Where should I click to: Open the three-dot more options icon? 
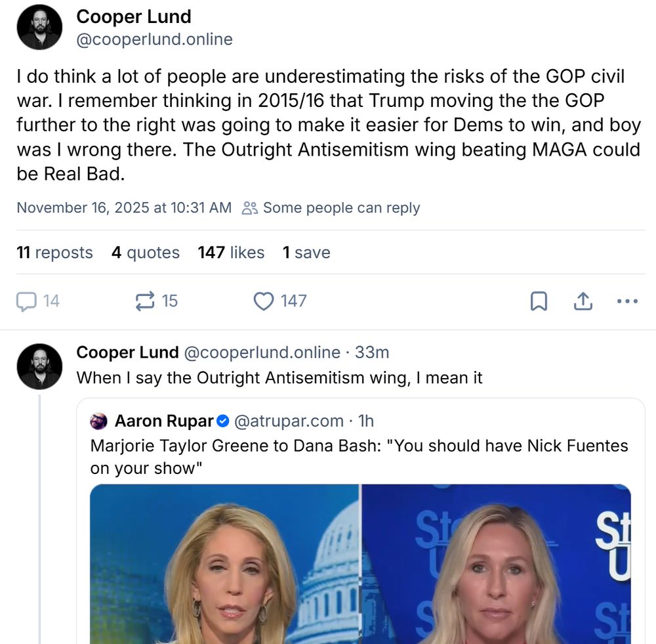coord(627,301)
